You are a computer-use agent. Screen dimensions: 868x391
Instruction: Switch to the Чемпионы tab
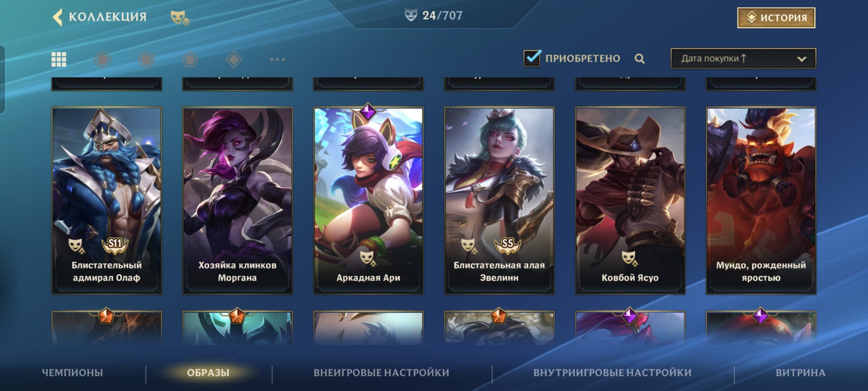coord(72,373)
